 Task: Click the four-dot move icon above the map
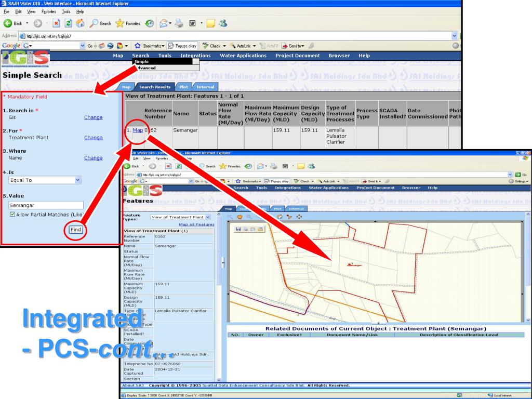click(299, 217)
